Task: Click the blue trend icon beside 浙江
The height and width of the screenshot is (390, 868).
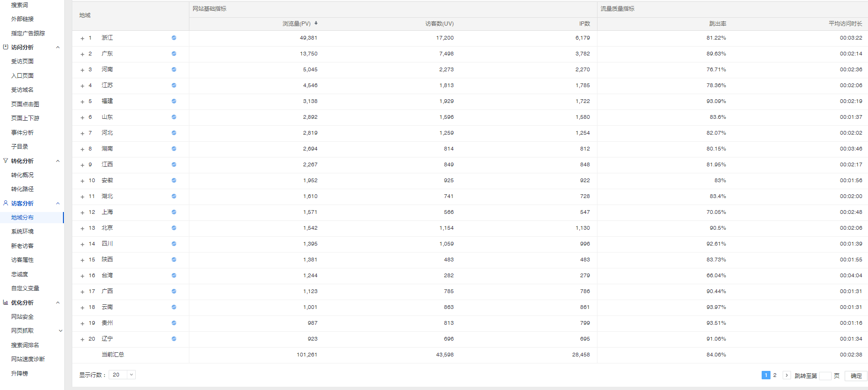Action: pos(174,38)
